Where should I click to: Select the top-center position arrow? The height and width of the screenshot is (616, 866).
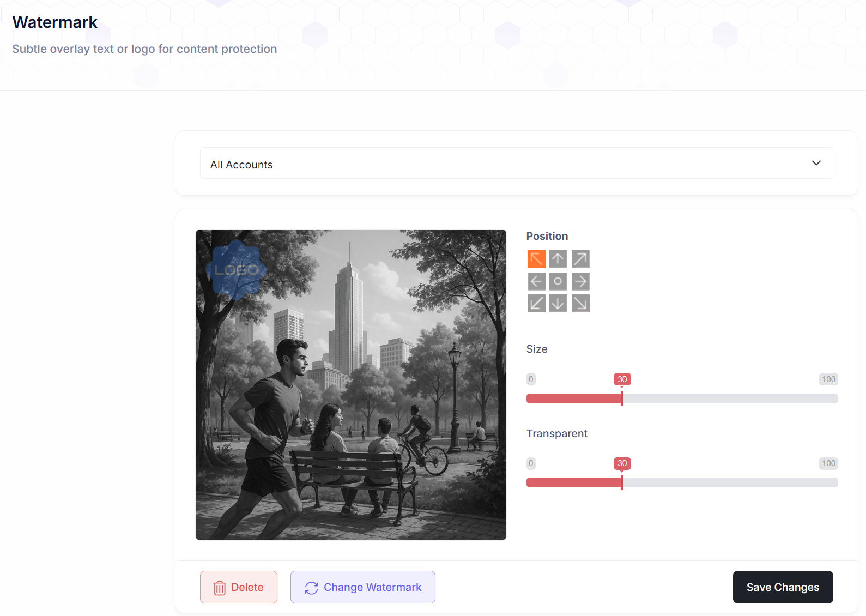click(558, 259)
